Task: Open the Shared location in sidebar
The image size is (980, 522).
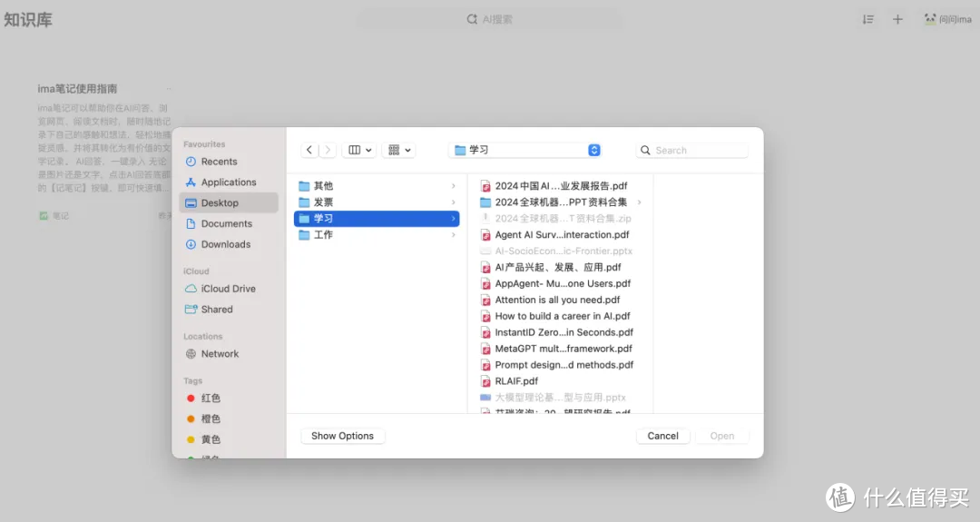Action: pos(228,309)
